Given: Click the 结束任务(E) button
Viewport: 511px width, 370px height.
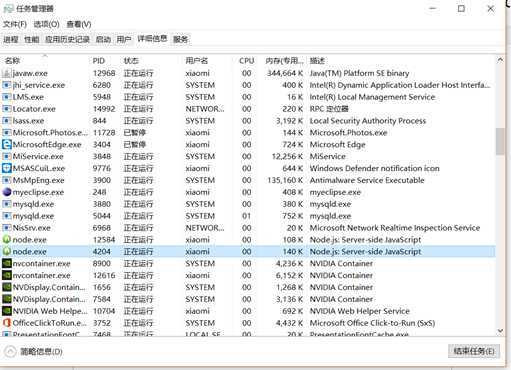Looking at the screenshot, I should point(474,351).
